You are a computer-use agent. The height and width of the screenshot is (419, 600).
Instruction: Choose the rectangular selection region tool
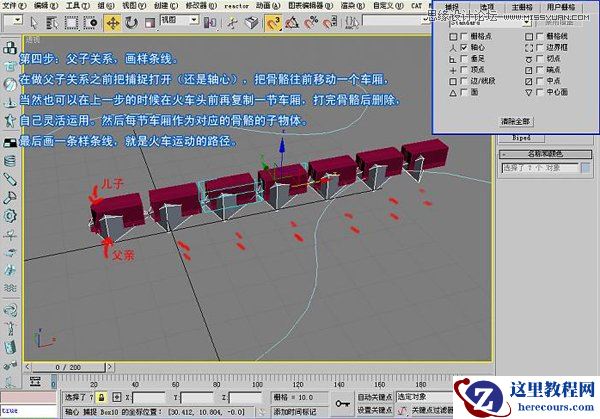pos(71,23)
